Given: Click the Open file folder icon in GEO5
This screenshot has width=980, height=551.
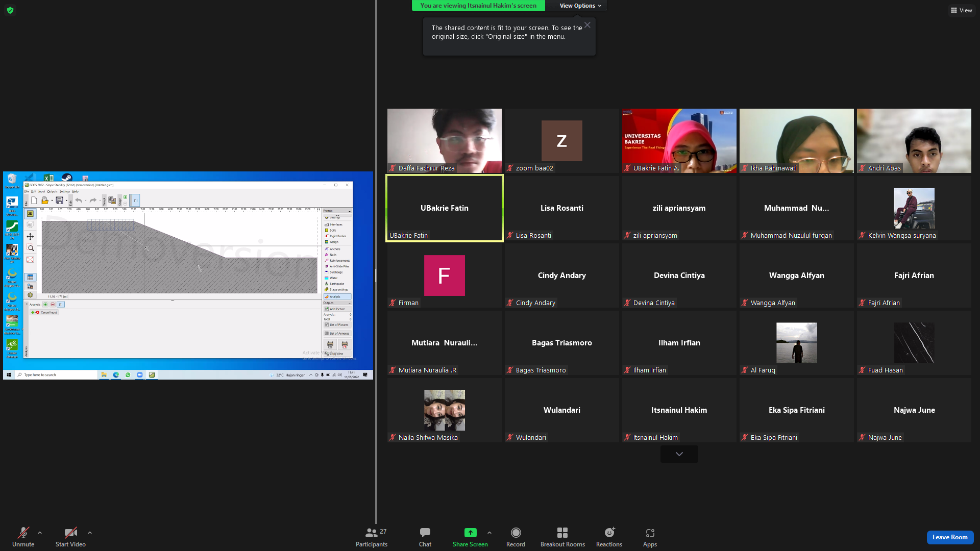Looking at the screenshot, I should [45, 201].
